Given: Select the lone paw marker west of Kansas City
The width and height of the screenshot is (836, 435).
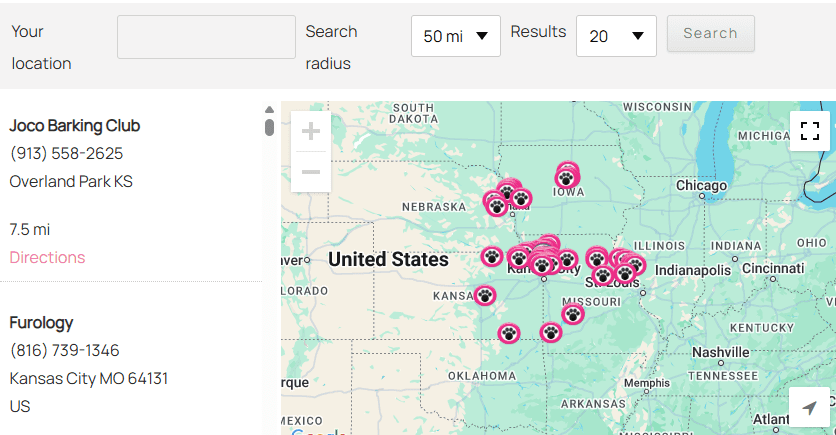Looking at the screenshot, I should click(x=492, y=256).
